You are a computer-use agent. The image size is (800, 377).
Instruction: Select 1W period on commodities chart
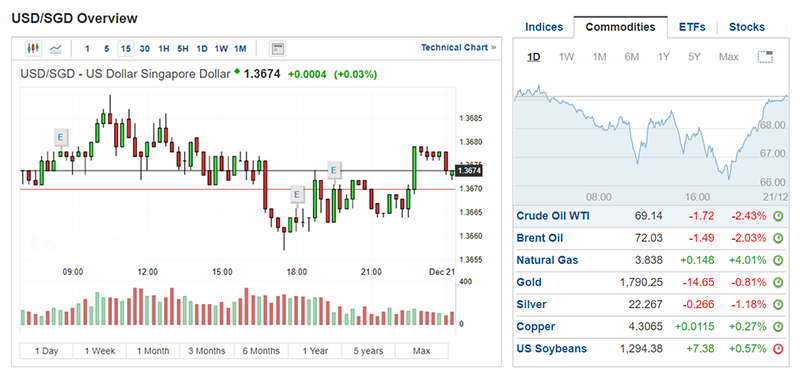(x=566, y=57)
